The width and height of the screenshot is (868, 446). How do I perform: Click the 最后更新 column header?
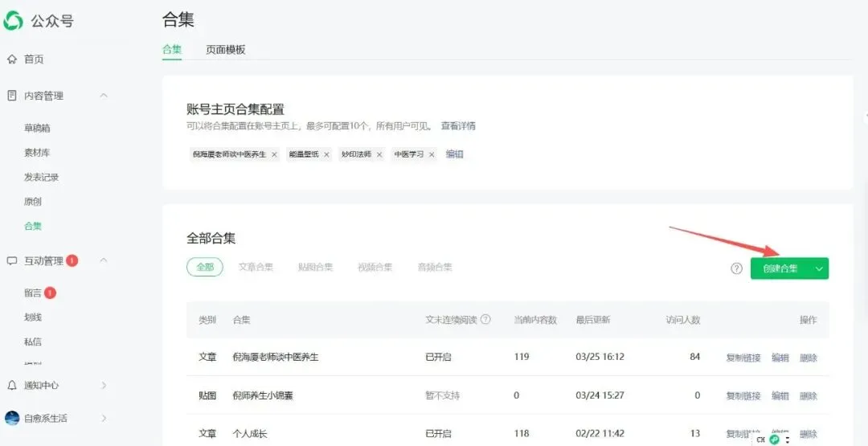pyautogui.click(x=593, y=320)
